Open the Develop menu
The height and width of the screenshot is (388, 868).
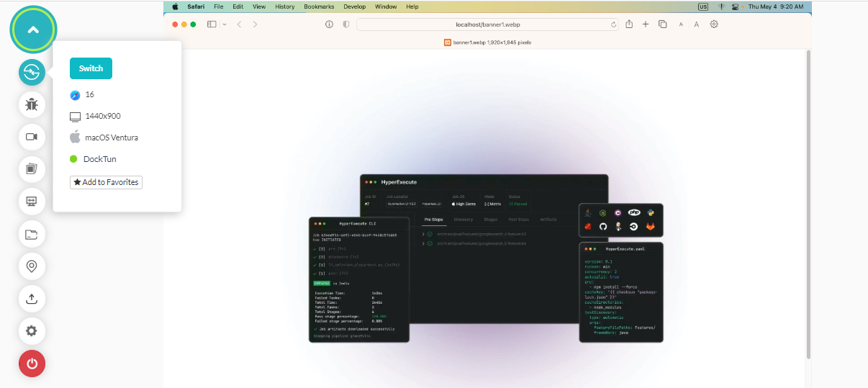click(354, 6)
